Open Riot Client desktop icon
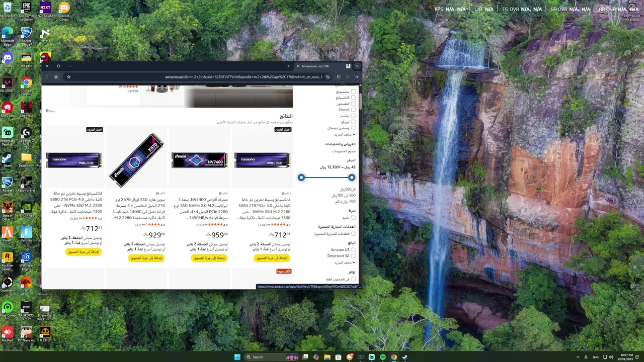 pos(7,110)
